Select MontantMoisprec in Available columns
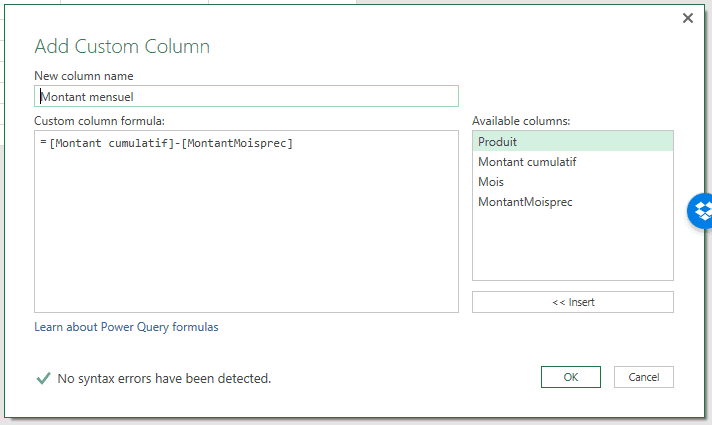Viewport: 712px width, 425px height. coord(525,202)
